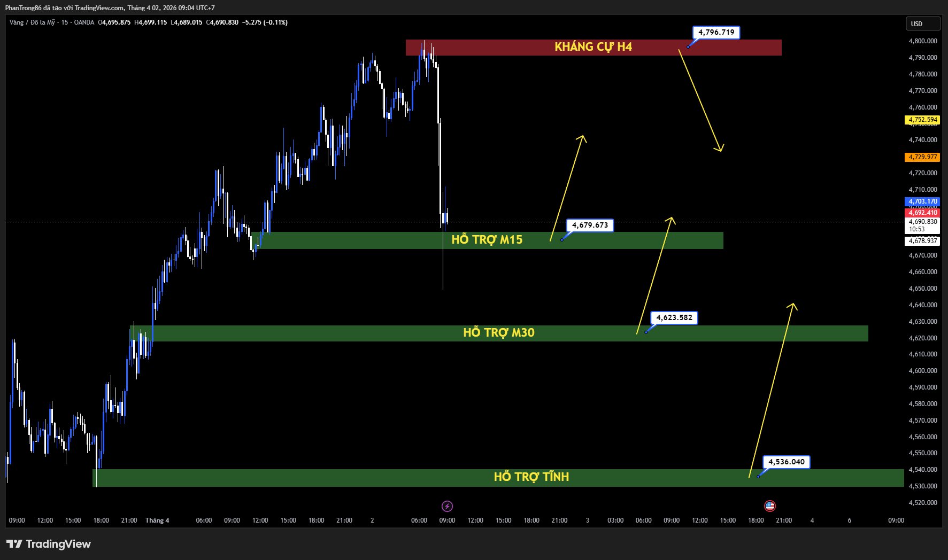The image size is (948, 560).
Task: Click the purple lightning event icon
Action: coord(447,506)
